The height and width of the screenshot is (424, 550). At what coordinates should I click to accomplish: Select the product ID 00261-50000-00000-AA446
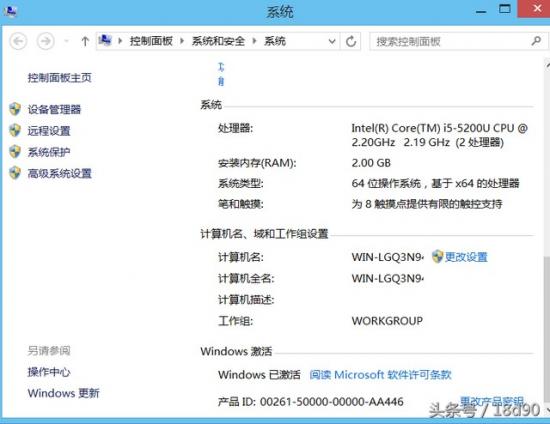point(331,402)
